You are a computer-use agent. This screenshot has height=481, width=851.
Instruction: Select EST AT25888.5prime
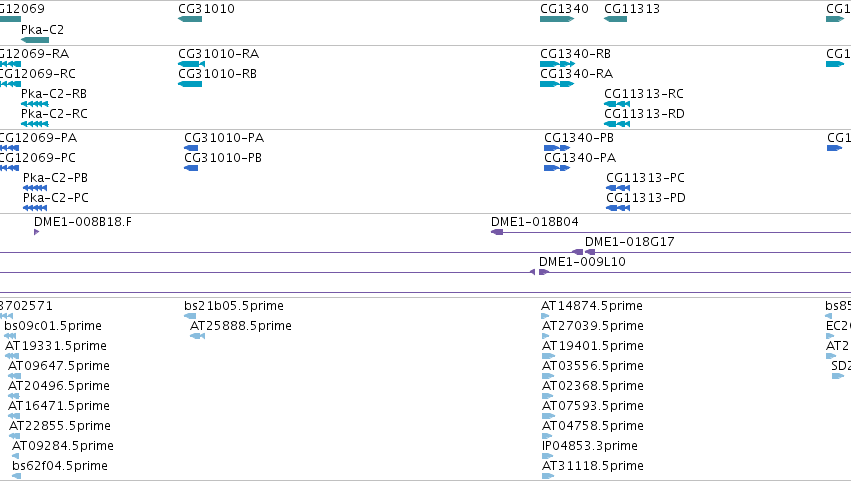pyautogui.click(x=241, y=326)
